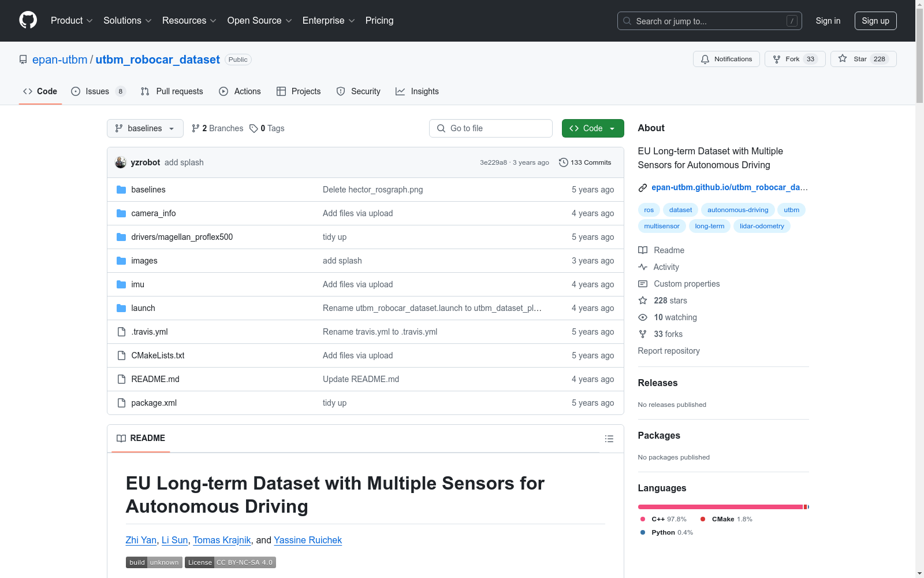The image size is (924, 578).
Task: Click Report repository link
Action: [669, 351]
